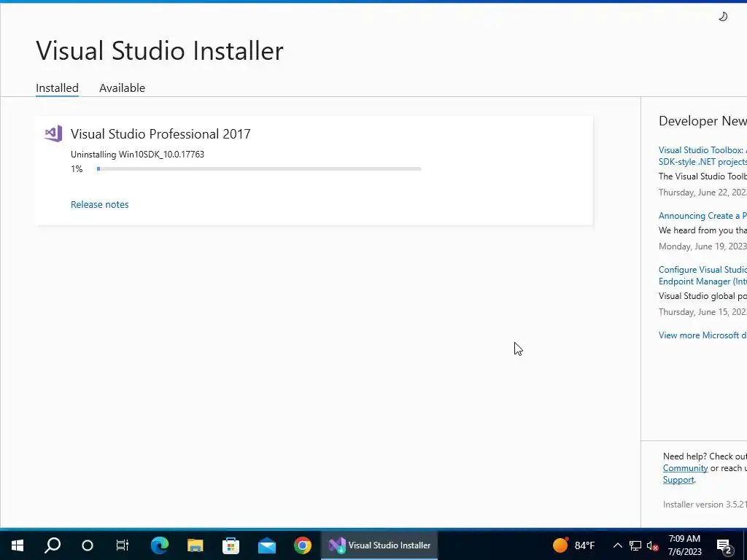The image size is (747, 560).
Task: Click the Developer News heading
Action: (703, 121)
